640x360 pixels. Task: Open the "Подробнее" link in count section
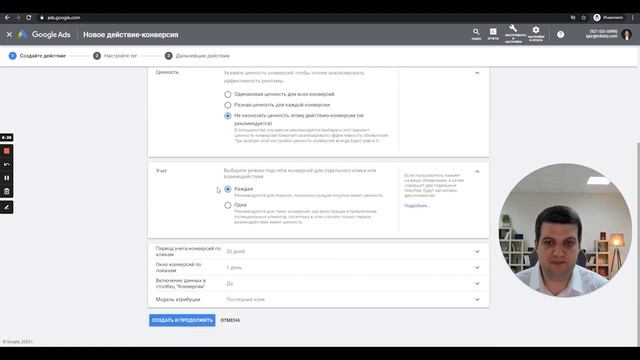click(416, 206)
